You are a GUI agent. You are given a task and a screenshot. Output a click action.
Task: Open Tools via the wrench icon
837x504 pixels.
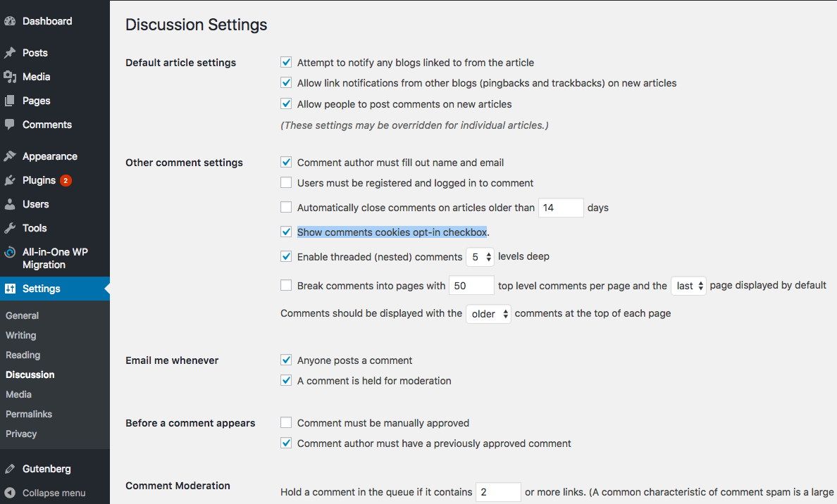(10, 228)
